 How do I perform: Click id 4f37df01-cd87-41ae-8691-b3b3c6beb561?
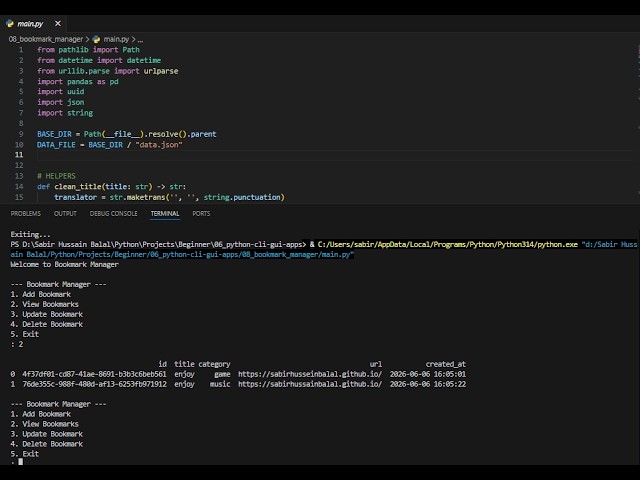pos(94,374)
